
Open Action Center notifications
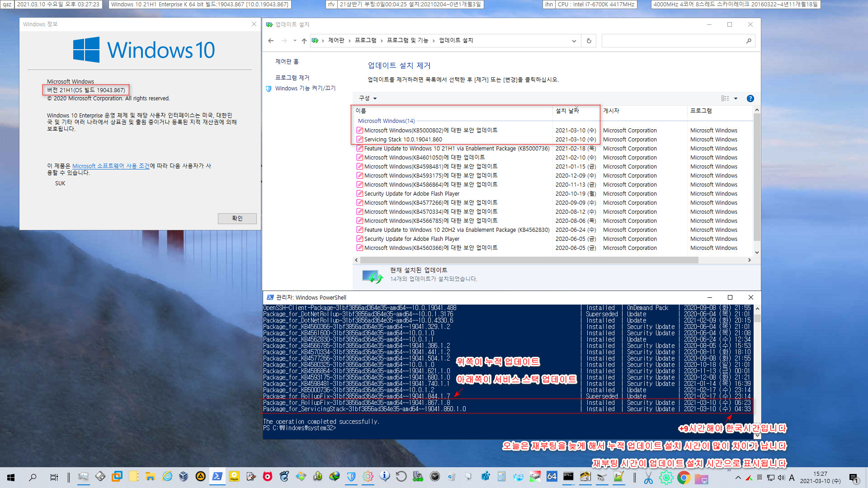pos(854,478)
